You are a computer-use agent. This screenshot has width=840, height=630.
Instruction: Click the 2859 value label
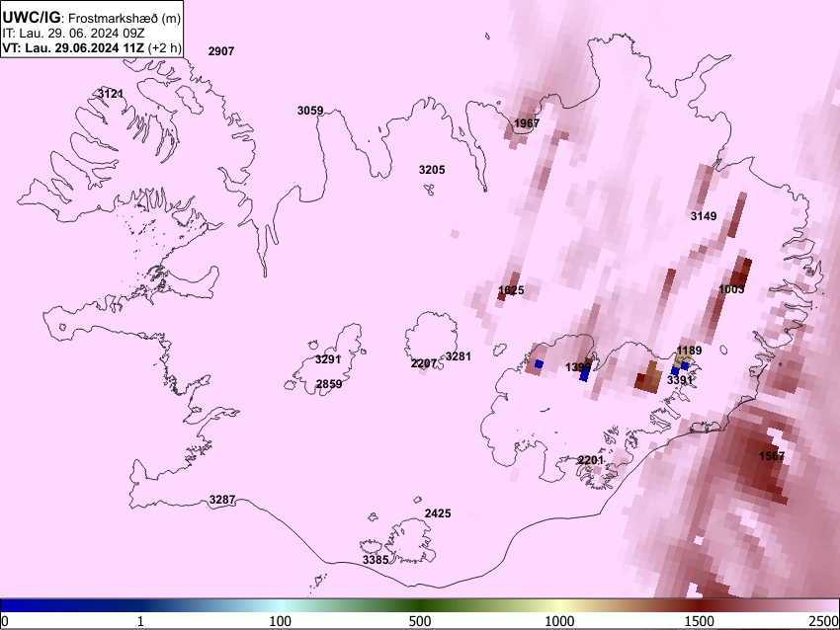tap(329, 384)
